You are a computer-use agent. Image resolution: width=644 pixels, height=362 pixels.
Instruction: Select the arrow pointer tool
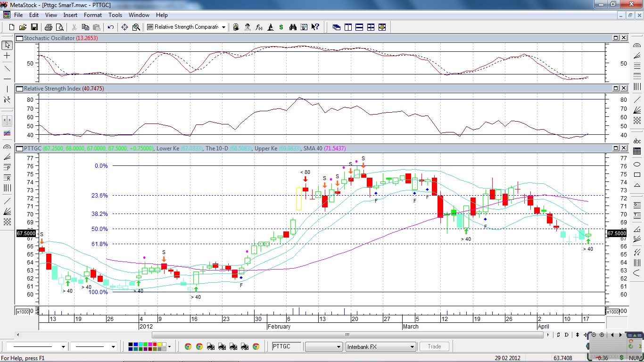(7, 45)
